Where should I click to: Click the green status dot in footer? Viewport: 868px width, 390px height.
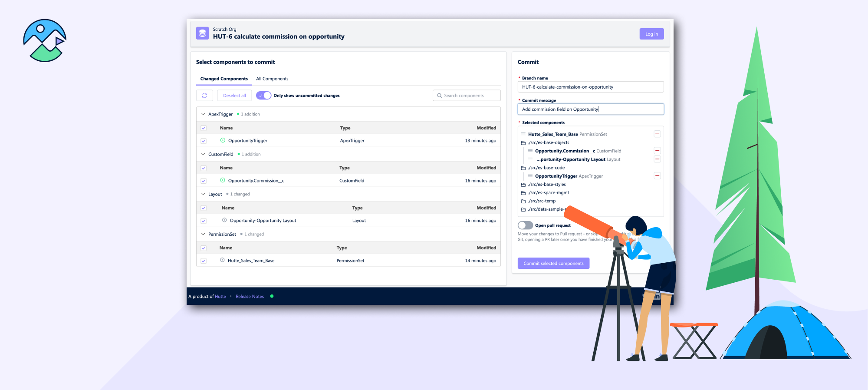(x=272, y=296)
